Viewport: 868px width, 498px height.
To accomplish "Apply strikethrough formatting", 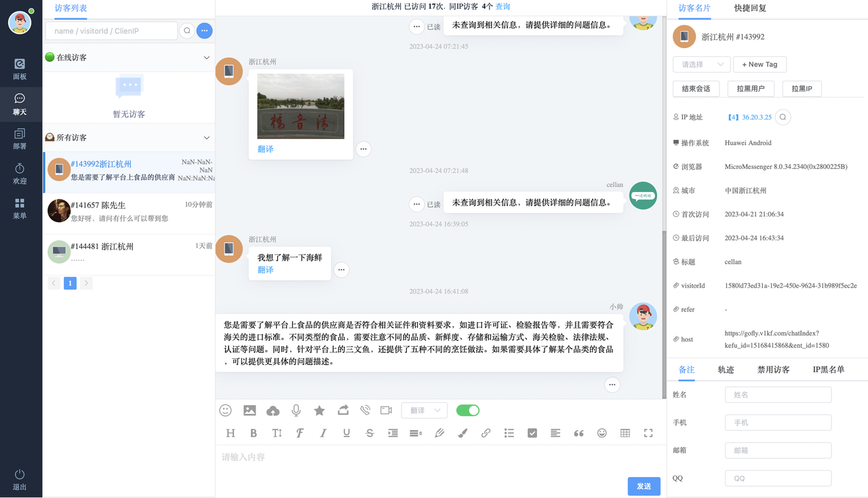I will tap(370, 432).
